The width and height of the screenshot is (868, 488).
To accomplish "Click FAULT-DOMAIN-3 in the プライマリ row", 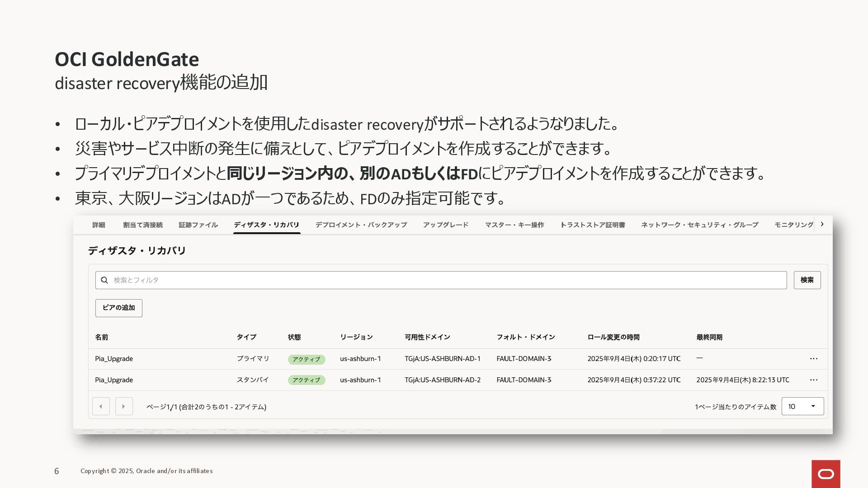I will tap(524, 359).
